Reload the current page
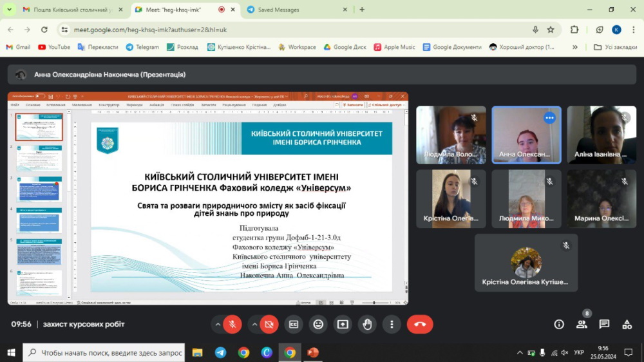Viewport: 644px width, 362px height. (x=44, y=30)
